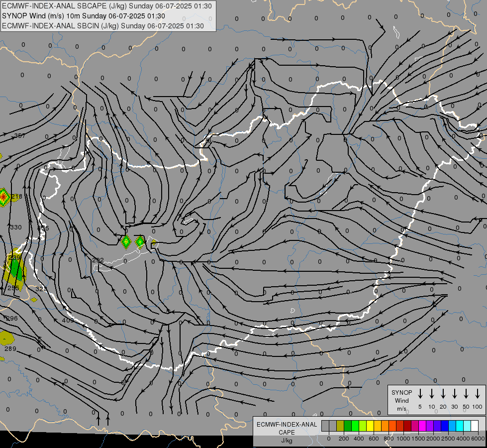Viewport: 487px width, 448px height.
Task: Click the 5 m/s wind arrow in legend
Action: coord(420,394)
